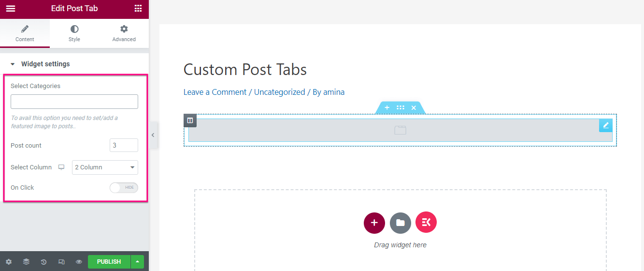Open the History icon in footer
Image resolution: width=644 pixels, height=271 pixels.
coord(44,262)
